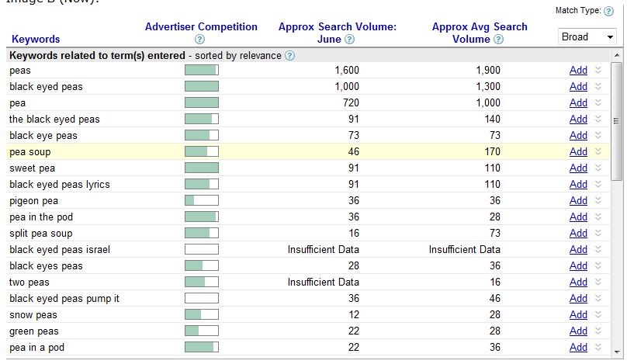Sort by Approx Search Volume June header
Screen dimensions: 627x364
(338, 33)
